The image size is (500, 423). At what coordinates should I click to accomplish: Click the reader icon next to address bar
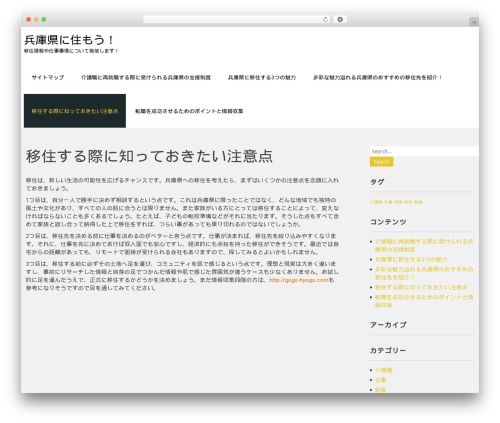pos(340,20)
